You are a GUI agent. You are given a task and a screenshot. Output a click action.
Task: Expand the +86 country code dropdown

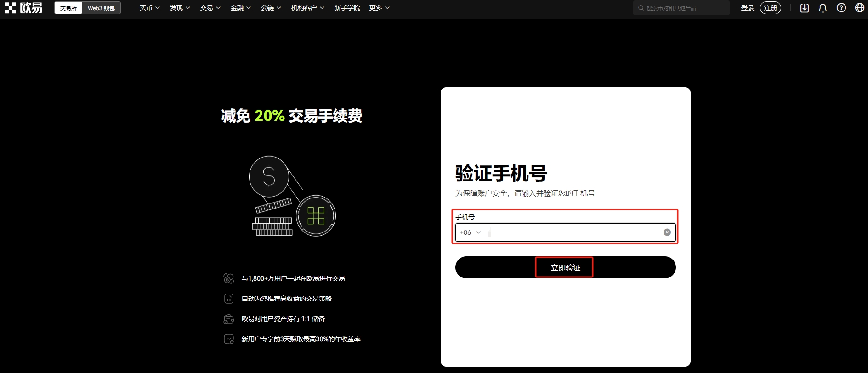tap(471, 232)
